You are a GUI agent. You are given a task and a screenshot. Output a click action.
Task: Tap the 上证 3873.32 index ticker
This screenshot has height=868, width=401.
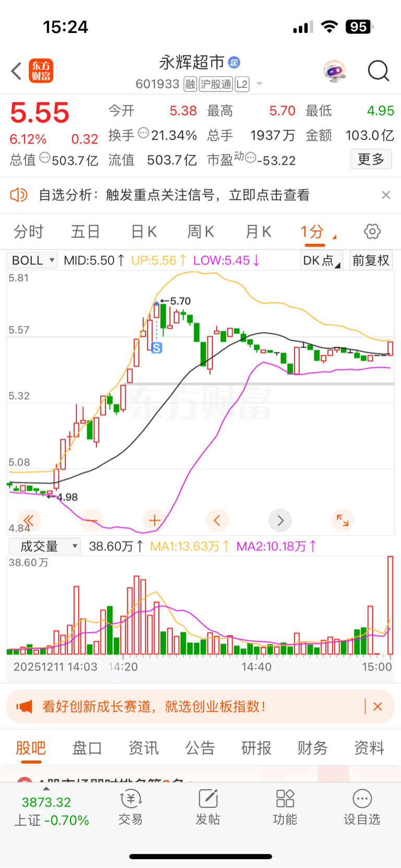tap(52, 811)
